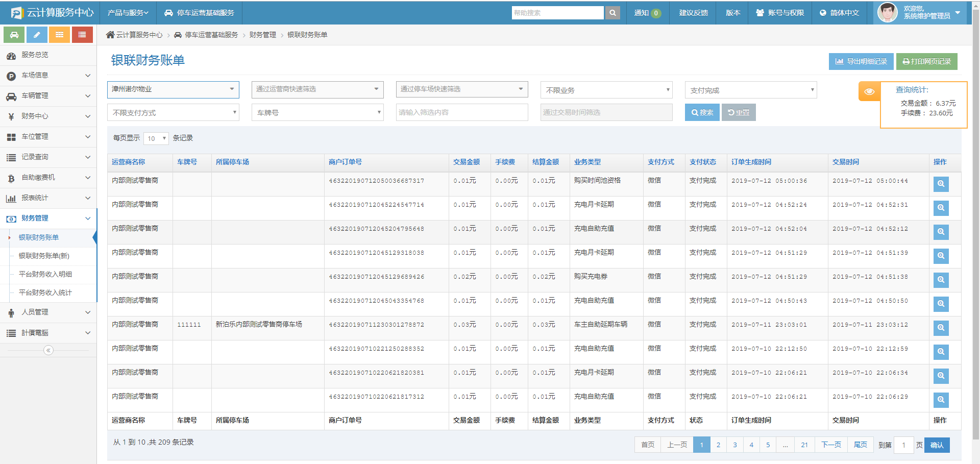Jump to page 21 in pagination
The image size is (980, 464).
point(804,445)
